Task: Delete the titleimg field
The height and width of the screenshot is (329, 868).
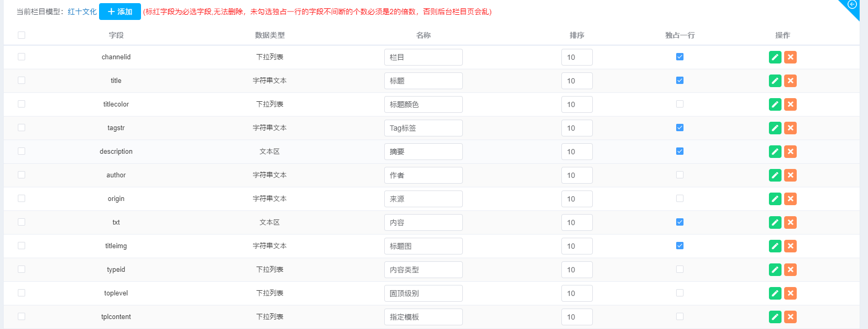Action: (x=790, y=246)
